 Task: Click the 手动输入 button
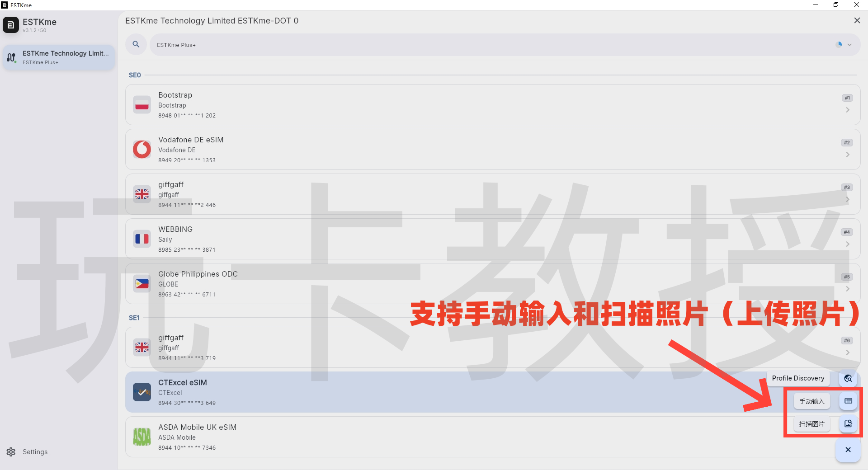tap(811, 401)
